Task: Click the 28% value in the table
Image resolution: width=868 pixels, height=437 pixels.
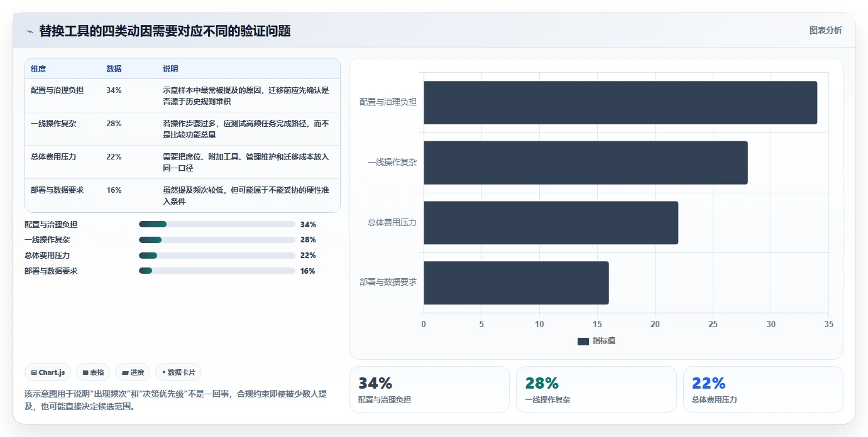Action: (114, 123)
